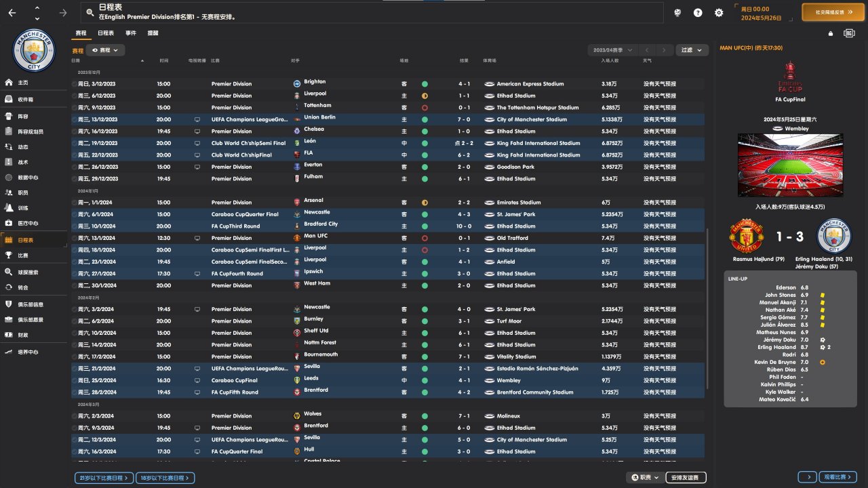The image size is (868, 488).
Task: Open the 培养中心 development icon
Action: [9, 352]
